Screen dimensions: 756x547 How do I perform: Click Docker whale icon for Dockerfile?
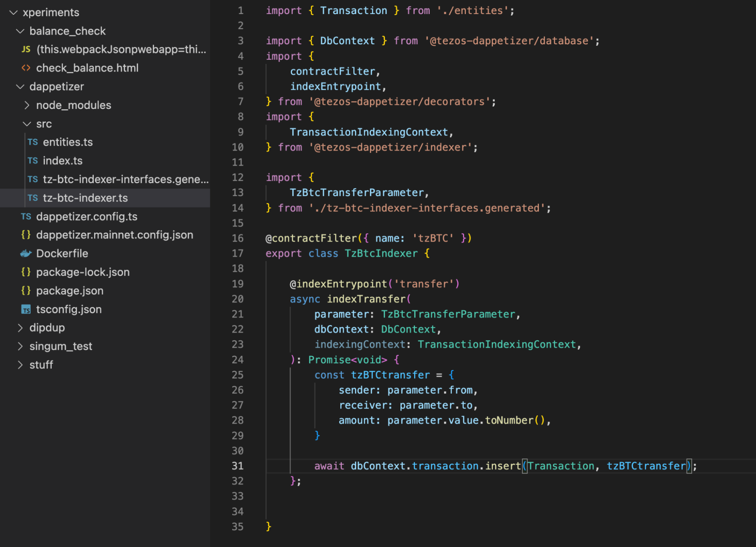pos(26,253)
